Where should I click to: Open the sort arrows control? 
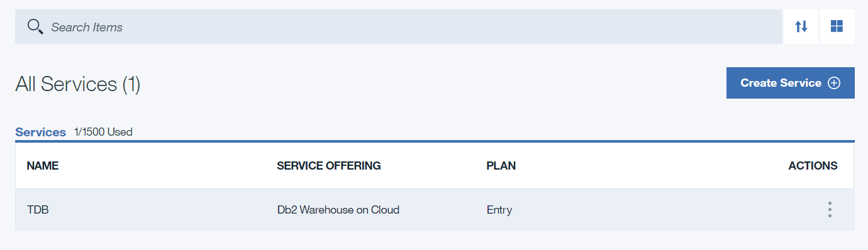click(801, 27)
